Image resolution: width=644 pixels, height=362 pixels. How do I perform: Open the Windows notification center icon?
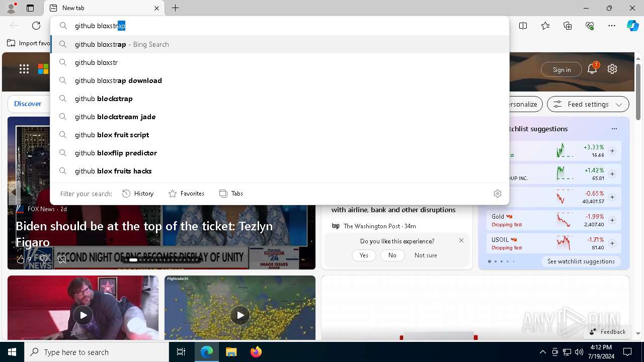pos(627,352)
